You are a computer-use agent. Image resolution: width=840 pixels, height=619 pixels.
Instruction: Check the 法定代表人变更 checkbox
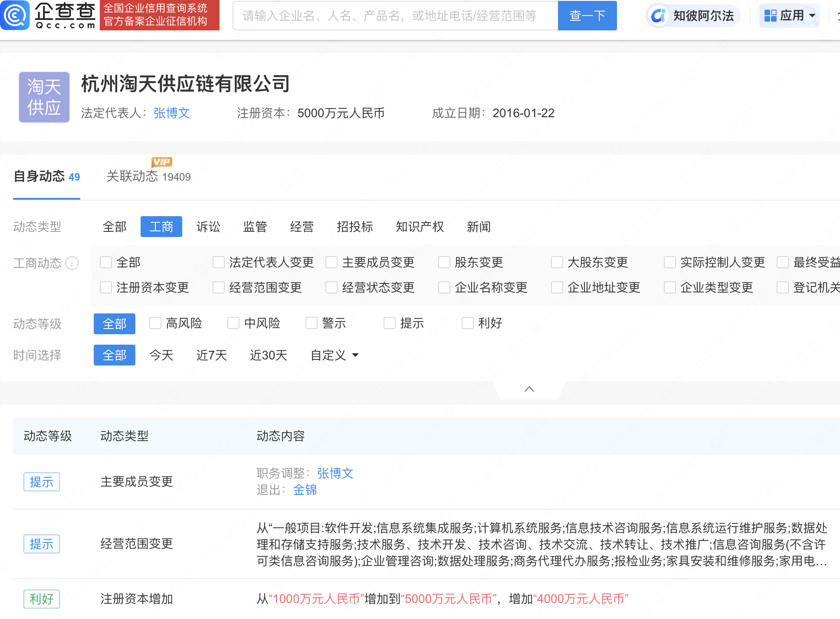[219, 262]
